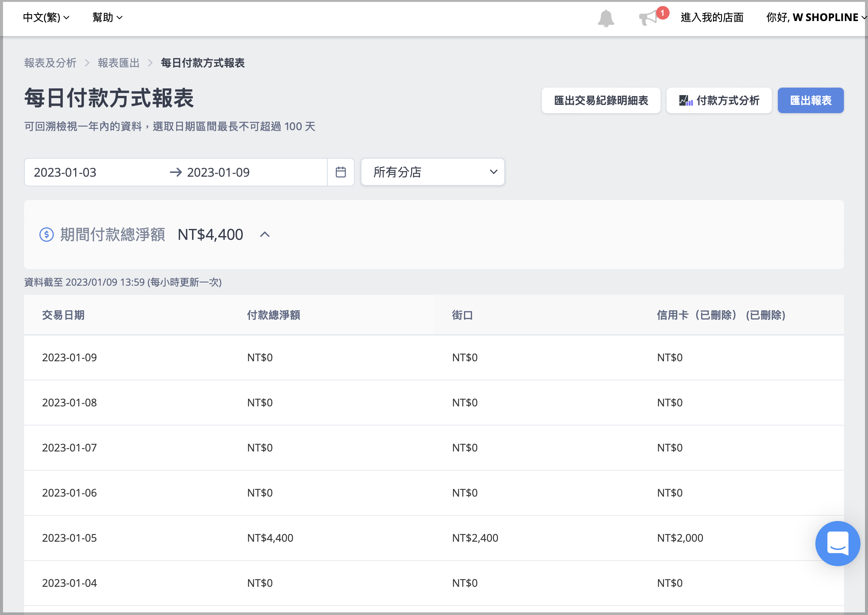Viewport: 868px width, 615px height.
Task: Click the 期間付款總淨額 label
Action: 113,235
